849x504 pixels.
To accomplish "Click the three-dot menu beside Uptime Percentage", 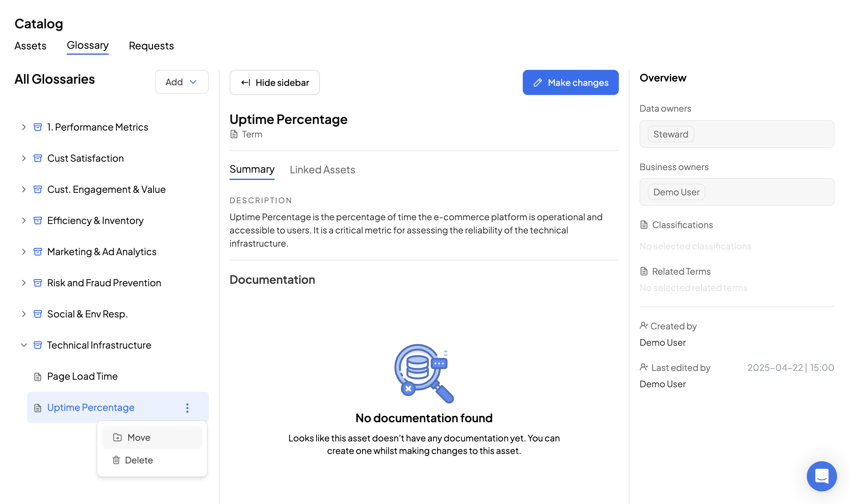I will 187,407.
